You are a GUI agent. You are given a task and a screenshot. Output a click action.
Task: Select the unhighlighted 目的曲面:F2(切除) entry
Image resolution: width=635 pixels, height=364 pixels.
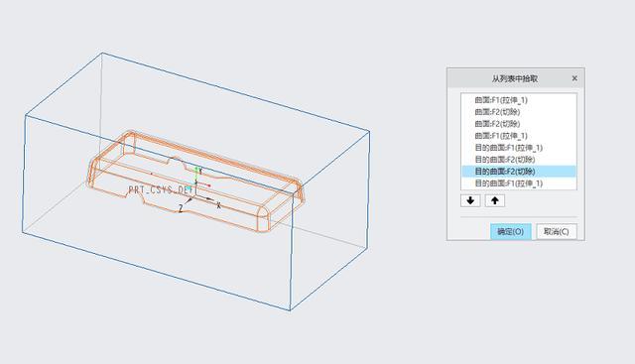(519, 160)
